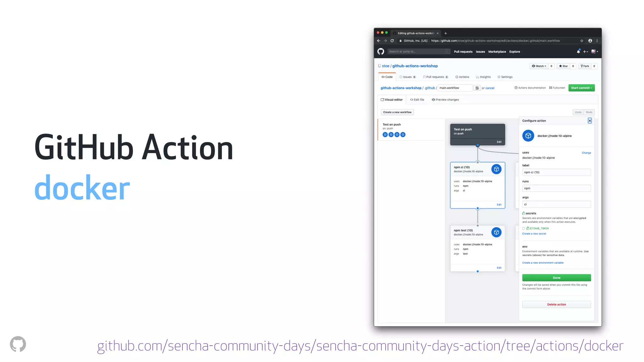Click Change link next to uses
This screenshot has width=644, height=362.
(x=586, y=153)
